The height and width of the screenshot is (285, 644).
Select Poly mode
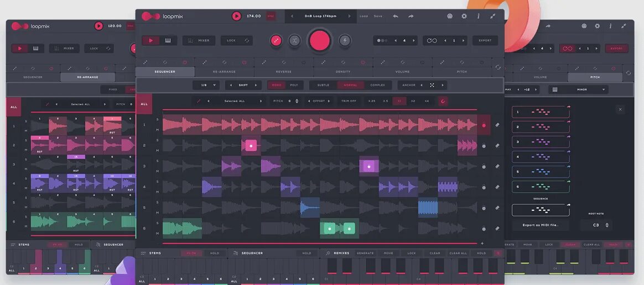pyautogui.click(x=294, y=85)
